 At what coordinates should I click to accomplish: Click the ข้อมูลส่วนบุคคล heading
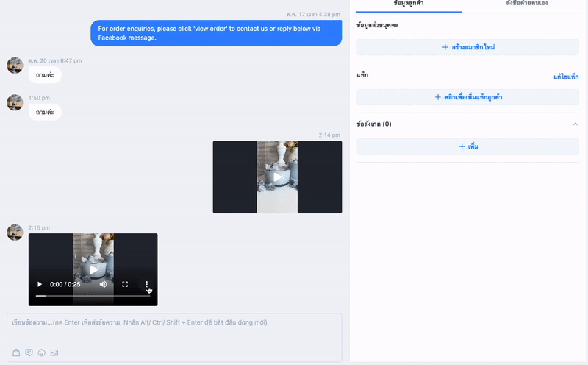click(378, 26)
